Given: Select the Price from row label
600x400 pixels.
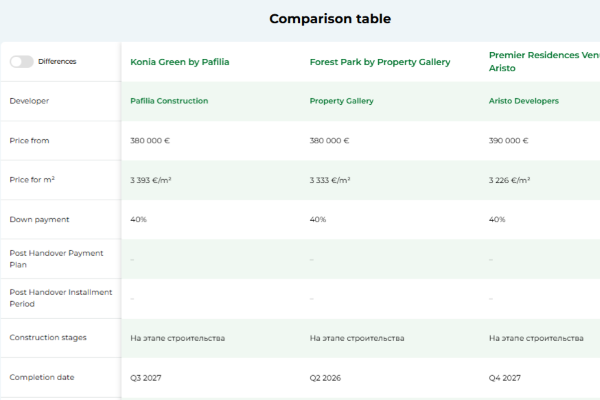Looking at the screenshot, I should click(x=29, y=141).
